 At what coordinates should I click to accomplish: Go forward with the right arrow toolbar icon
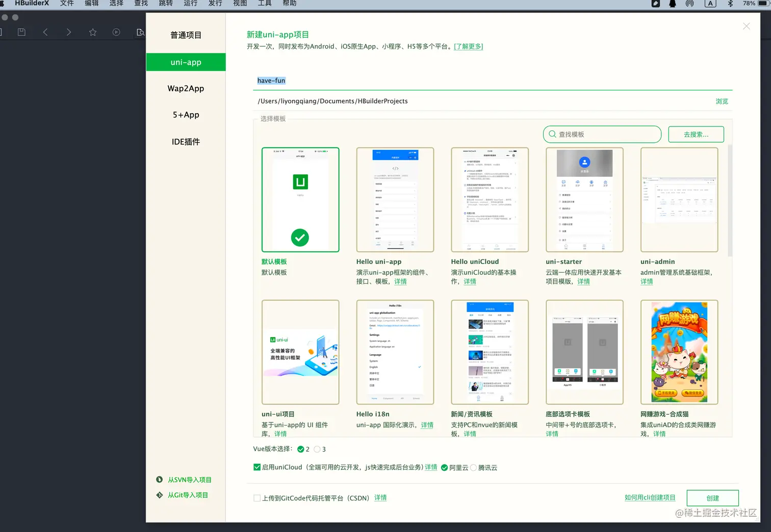tap(69, 32)
